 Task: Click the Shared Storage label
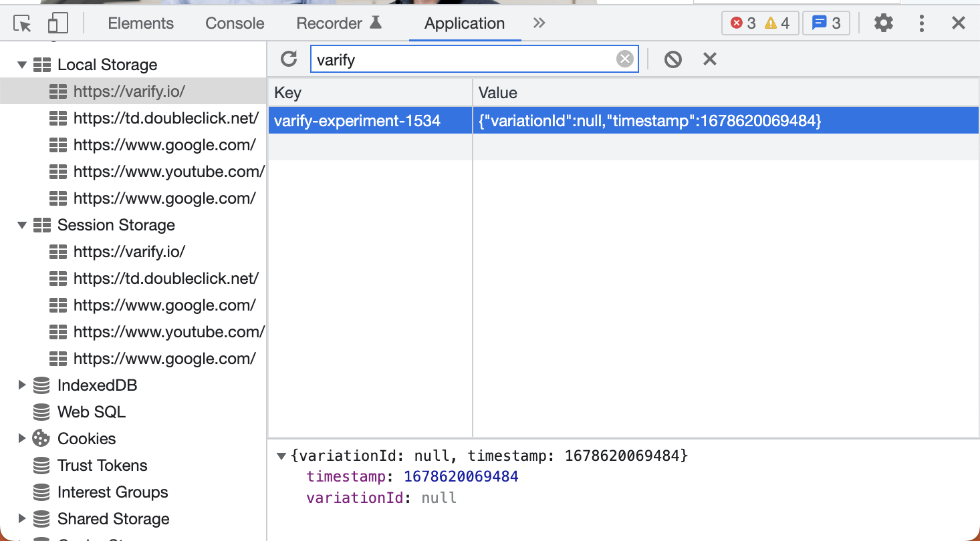pos(114,519)
